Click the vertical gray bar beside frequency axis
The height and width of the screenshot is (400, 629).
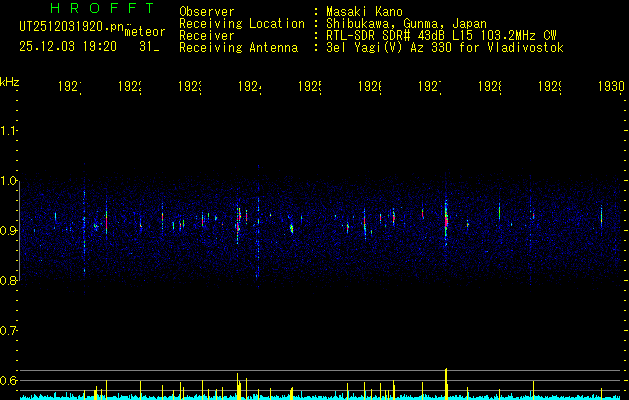tap(19, 231)
